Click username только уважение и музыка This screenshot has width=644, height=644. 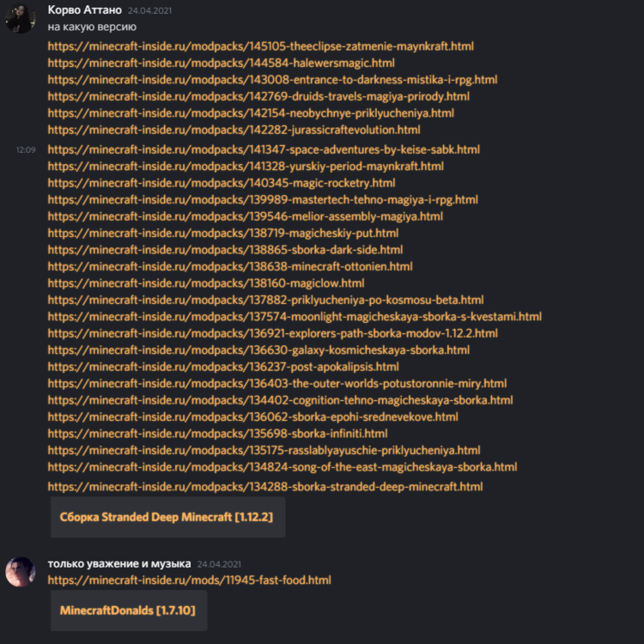pyautogui.click(x=119, y=563)
